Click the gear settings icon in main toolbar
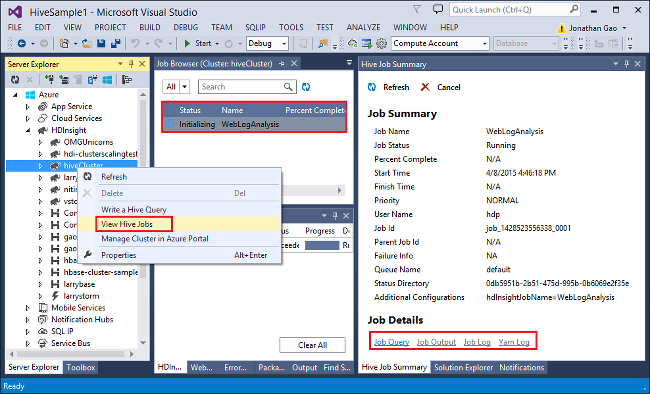 point(381,43)
